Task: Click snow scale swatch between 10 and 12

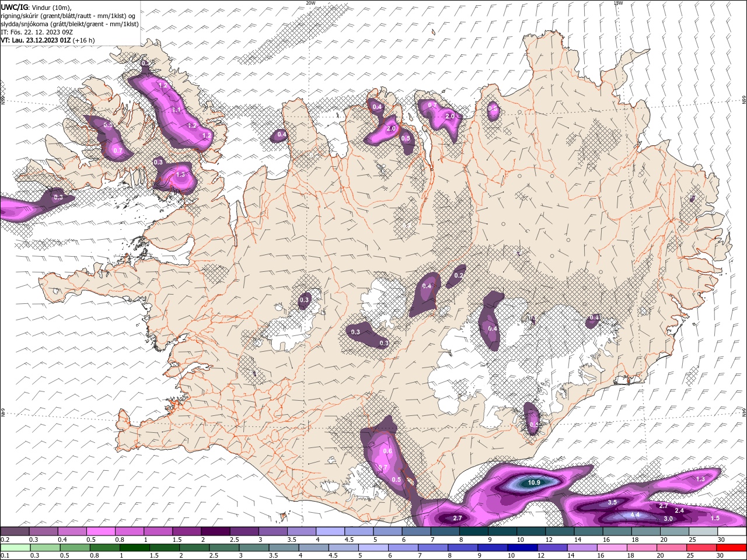Action: click(531, 531)
